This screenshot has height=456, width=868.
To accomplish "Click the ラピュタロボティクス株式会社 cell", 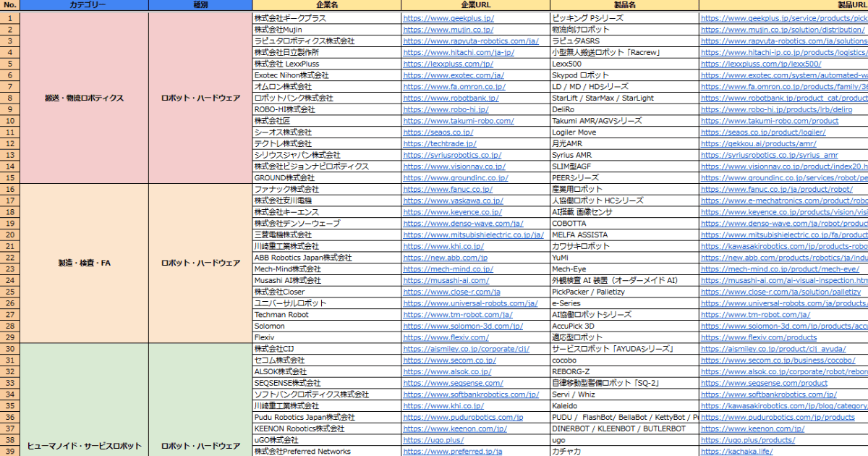I will tap(326, 41).
